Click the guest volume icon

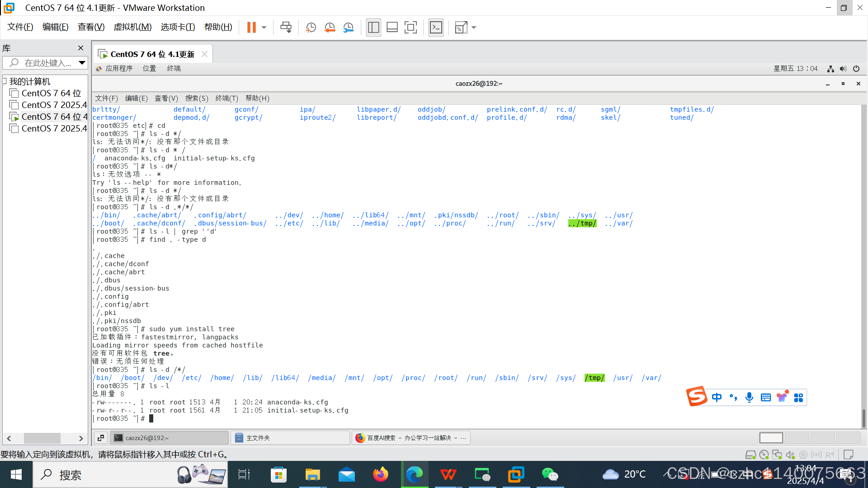point(843,69)
